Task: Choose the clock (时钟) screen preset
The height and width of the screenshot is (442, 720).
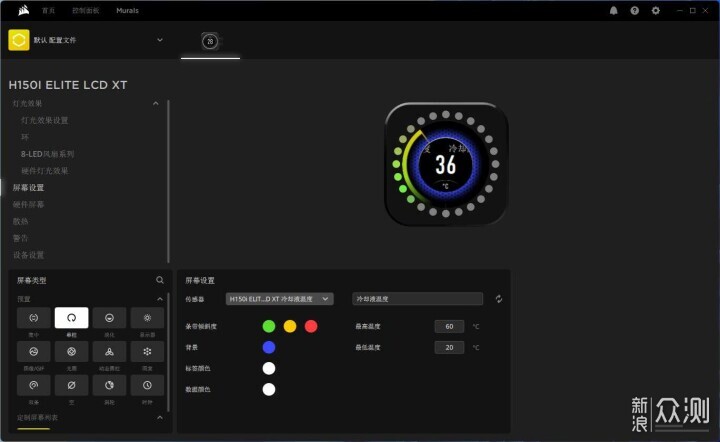Action: pos(147,385)
